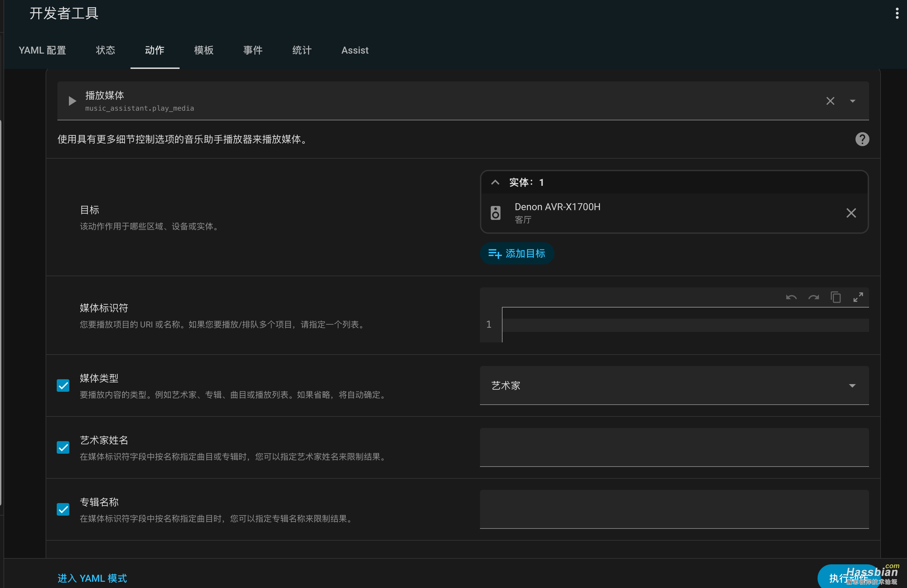Image resolution: width=907 pixels, height=588 pixels.
Task: Click 进入 YAML 模式 link
Action: pos(92,578)
